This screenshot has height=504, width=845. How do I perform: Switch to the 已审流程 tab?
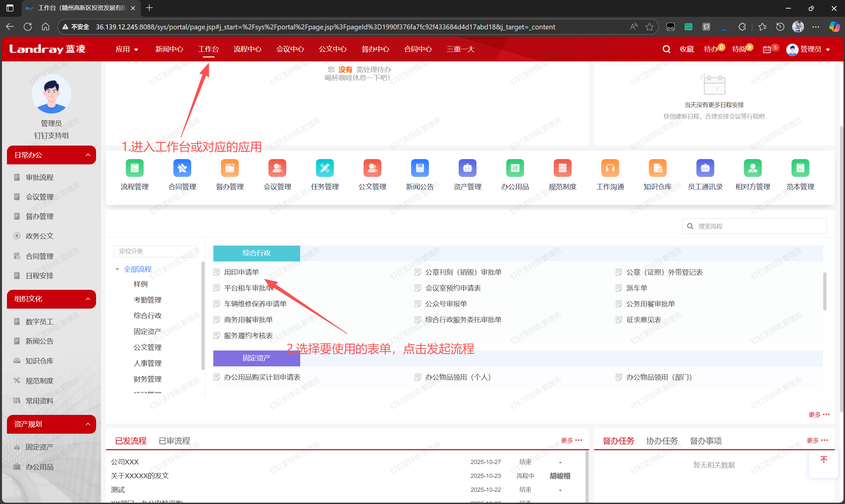[x=174, y=441]
